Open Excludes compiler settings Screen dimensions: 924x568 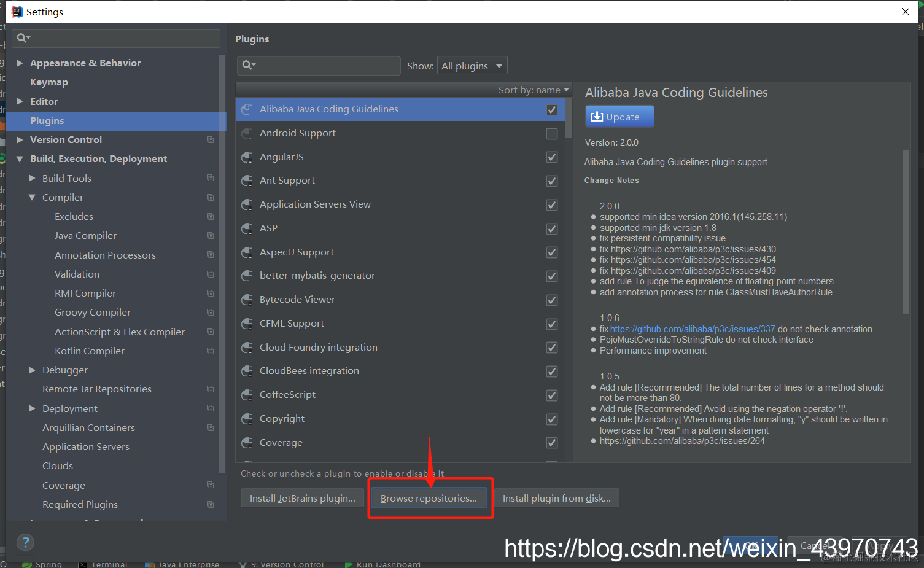pyautogui.click(x=74, y=217)
